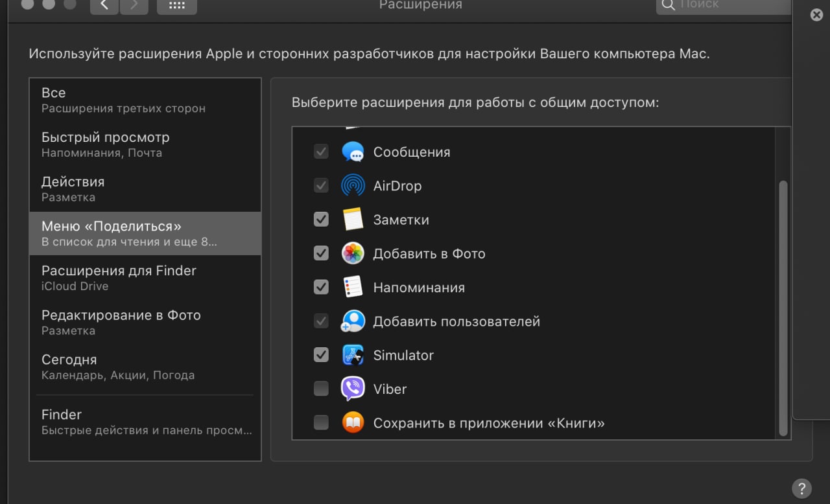Click the Заметки label text

401,220
